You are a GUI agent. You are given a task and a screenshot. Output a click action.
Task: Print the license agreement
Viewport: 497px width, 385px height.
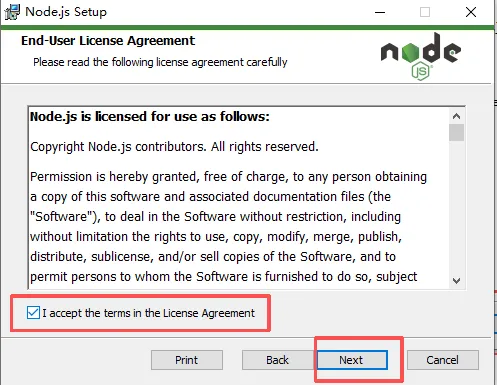(187, 360)
